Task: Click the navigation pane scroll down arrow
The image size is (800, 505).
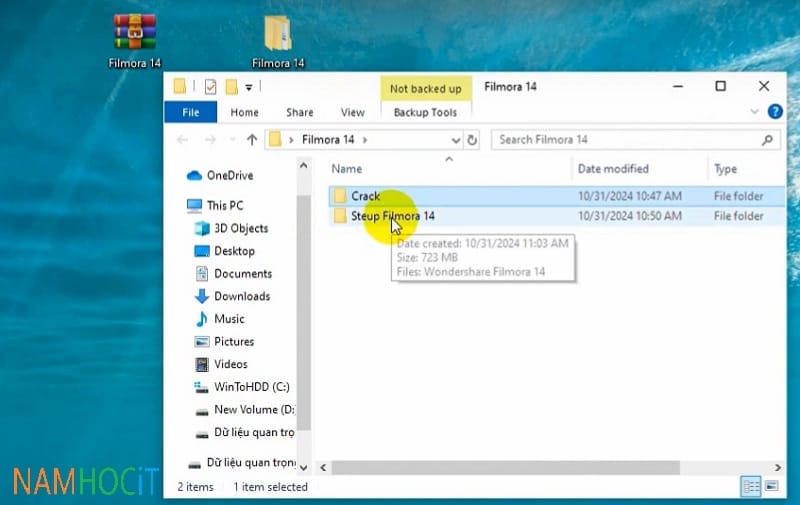Action: click(x=304, y=467)
